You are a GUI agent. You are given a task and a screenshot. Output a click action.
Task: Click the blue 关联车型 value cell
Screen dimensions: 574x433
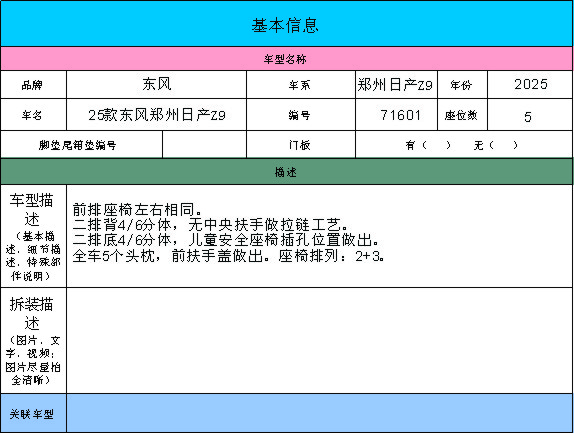pos(320,413)
